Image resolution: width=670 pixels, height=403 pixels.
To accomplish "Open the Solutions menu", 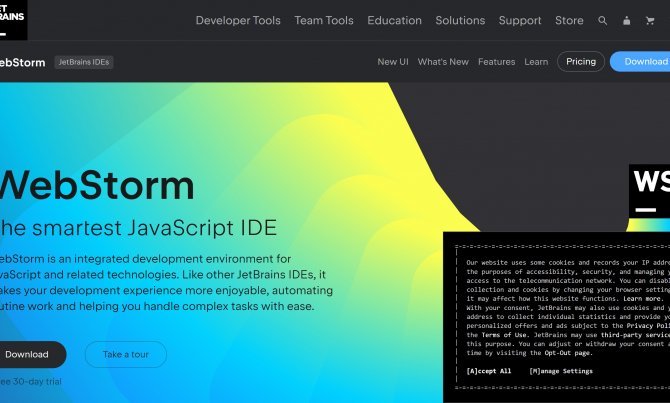I will pos(460,21).
